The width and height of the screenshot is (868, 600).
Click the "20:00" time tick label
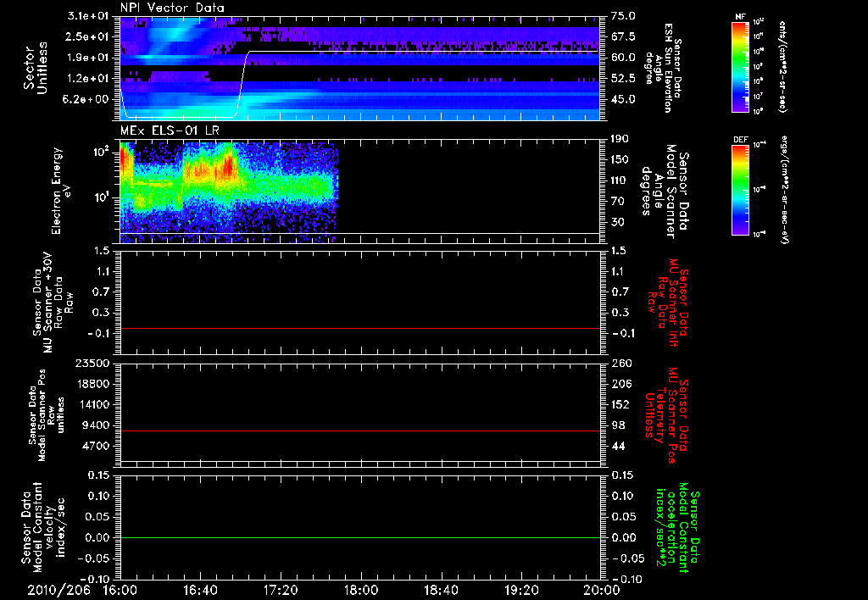(602, 591)
